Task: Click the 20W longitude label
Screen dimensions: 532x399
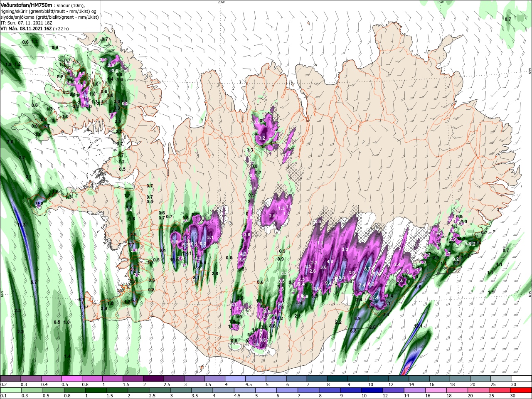Action: [221, 2]
